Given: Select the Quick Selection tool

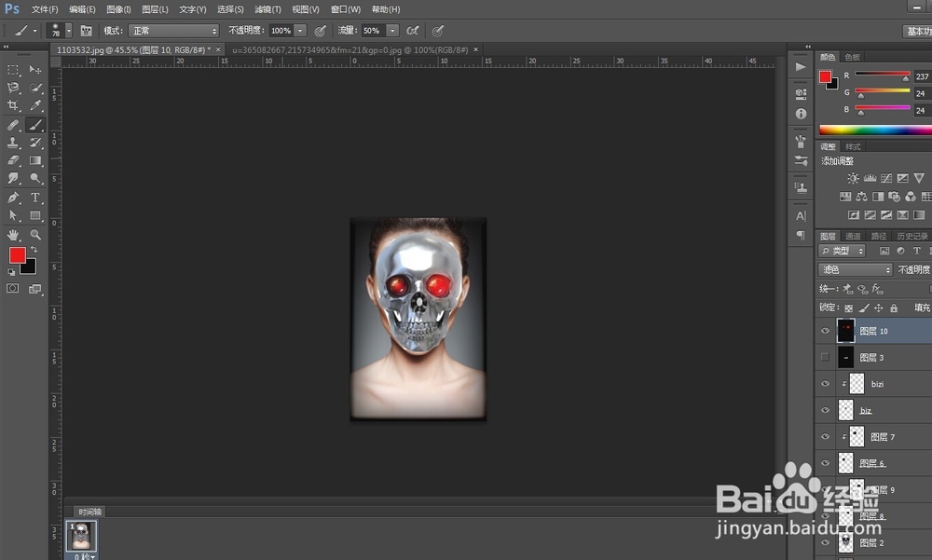Looking at the screenshot, I should coord(35,88).
